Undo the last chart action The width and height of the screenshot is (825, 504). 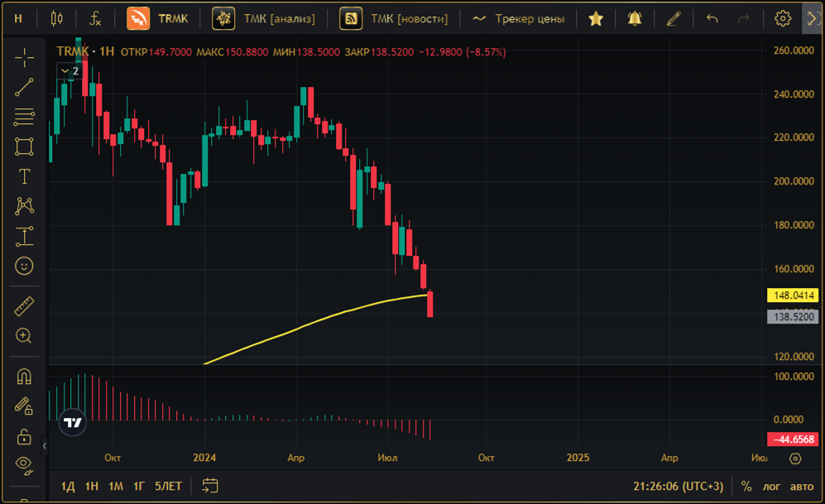click(712, 19)
